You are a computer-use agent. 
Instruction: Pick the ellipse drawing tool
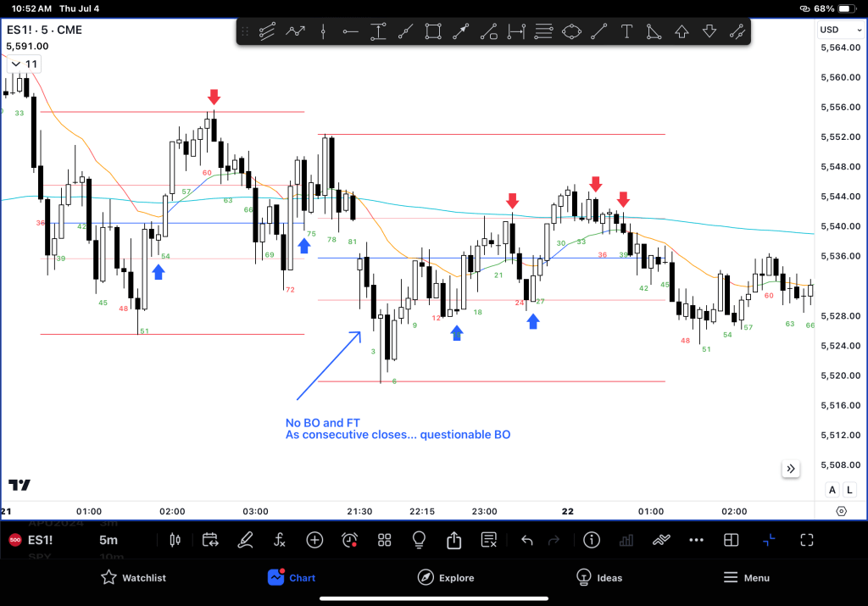(572, 32)
